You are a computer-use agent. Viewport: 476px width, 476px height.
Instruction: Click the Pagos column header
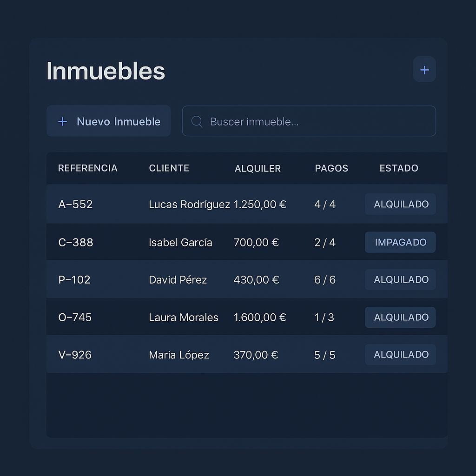click(331, 168)
